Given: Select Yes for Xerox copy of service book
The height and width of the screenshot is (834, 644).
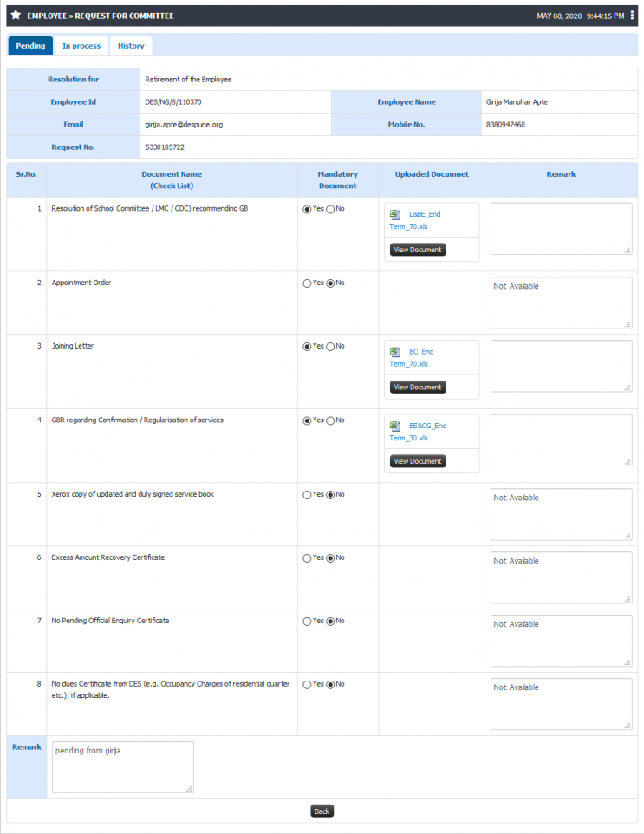Looking at the screenshot, I should tap(307, 495).
